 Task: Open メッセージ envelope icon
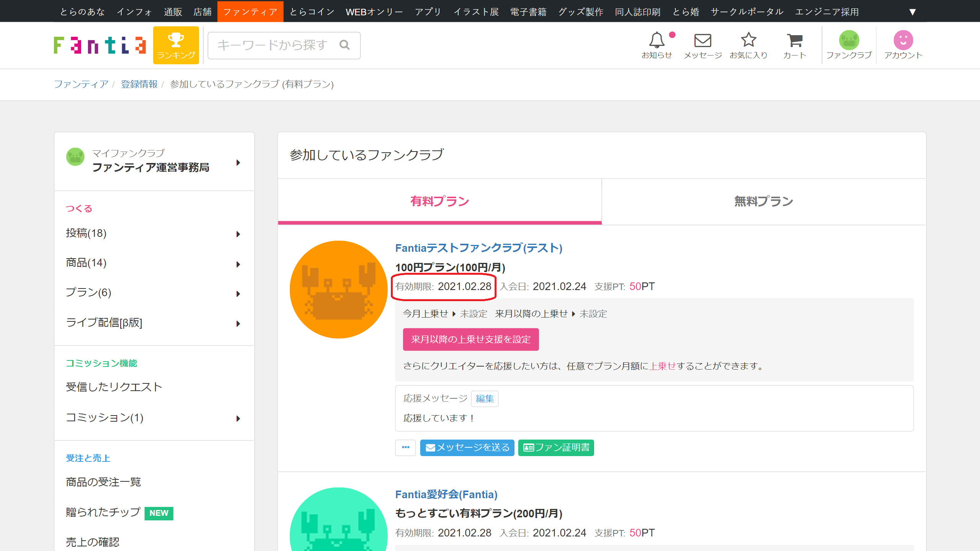click(x=703, y=45)
